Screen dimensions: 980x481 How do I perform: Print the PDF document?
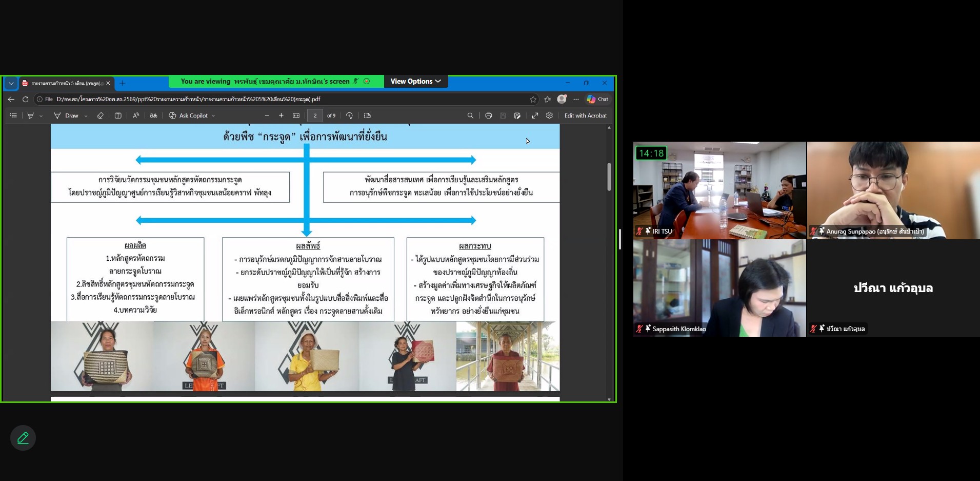[489, 116]
